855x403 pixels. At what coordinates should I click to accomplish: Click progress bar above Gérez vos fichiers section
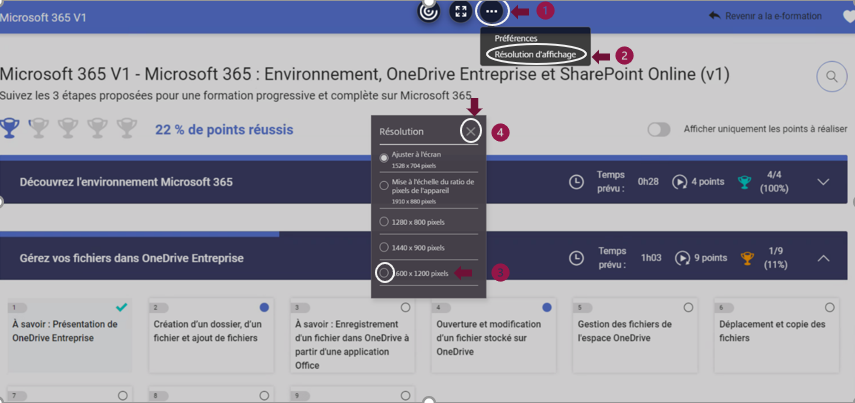140,234
